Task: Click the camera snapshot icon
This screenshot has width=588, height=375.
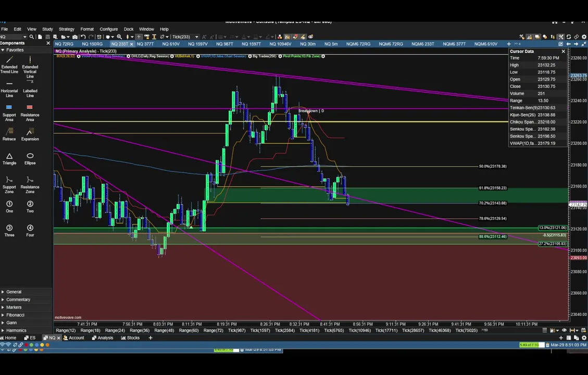Action: click(75, 37)
